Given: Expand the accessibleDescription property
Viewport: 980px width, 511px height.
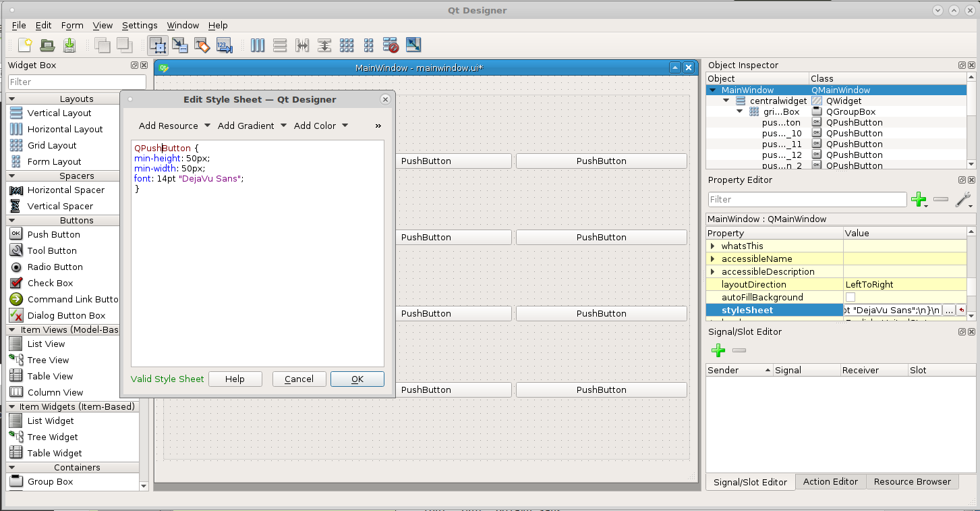Looking at the screenshot, I should (712, 271).
